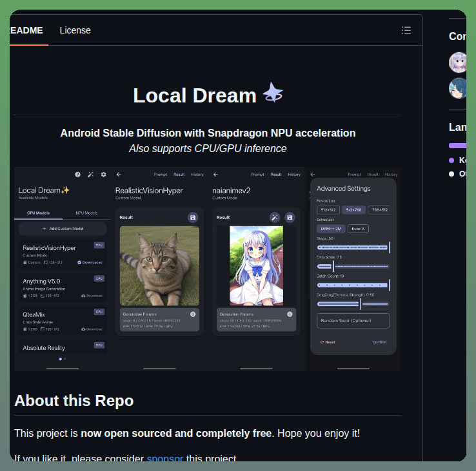Open the generated cat image

pyautogui.click(x=160, y=265)
